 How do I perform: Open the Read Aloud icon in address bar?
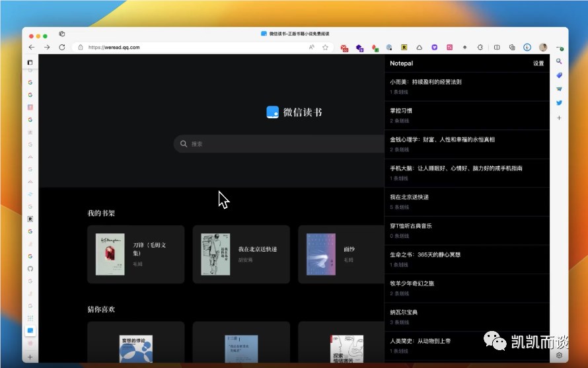click(x=312, y=48)
